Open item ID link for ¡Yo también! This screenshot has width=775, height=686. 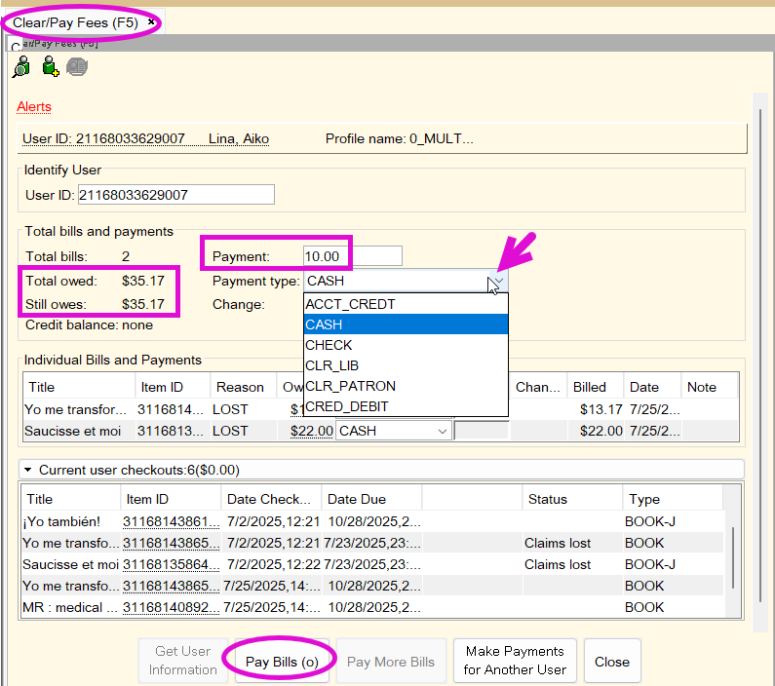[171, 521]
